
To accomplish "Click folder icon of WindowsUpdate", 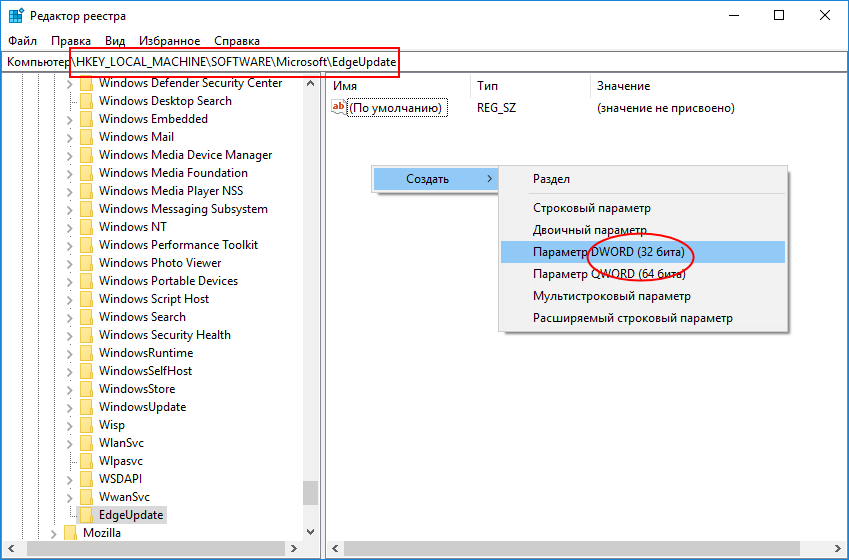I will coord(86,407).
